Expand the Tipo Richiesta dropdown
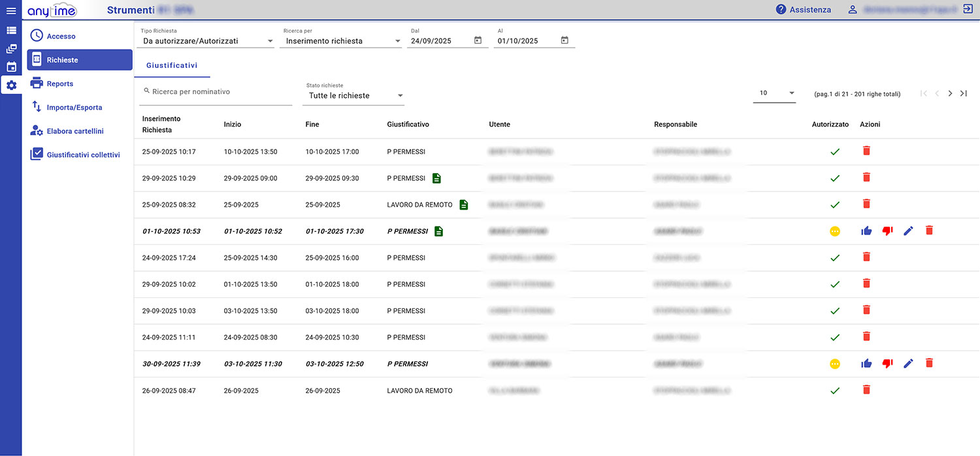This screenshot has height=456, width=980. pyautogui.click(x=270, y=41)
